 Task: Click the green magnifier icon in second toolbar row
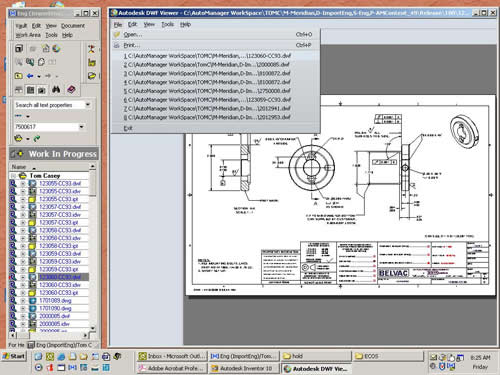[30, 62]
